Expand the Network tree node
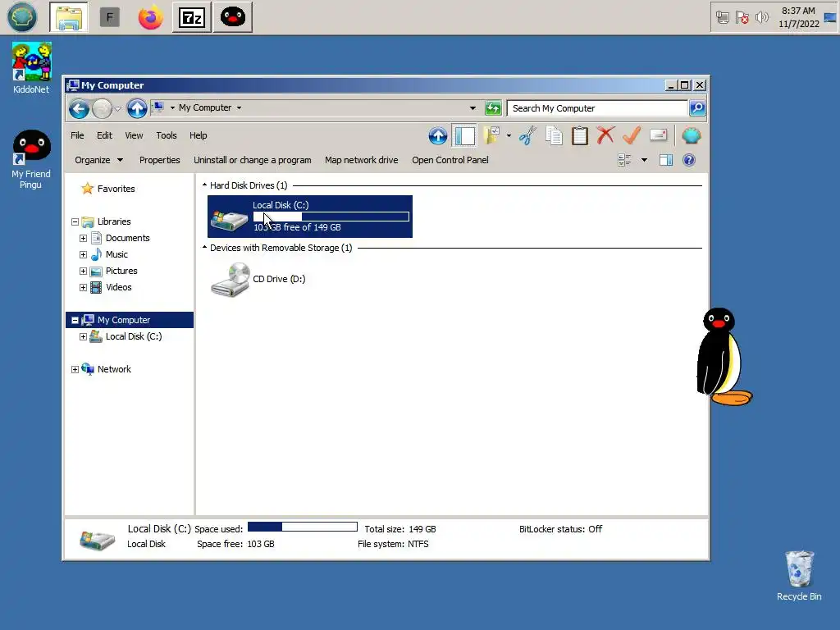840x630 pixels. (75, 370)
